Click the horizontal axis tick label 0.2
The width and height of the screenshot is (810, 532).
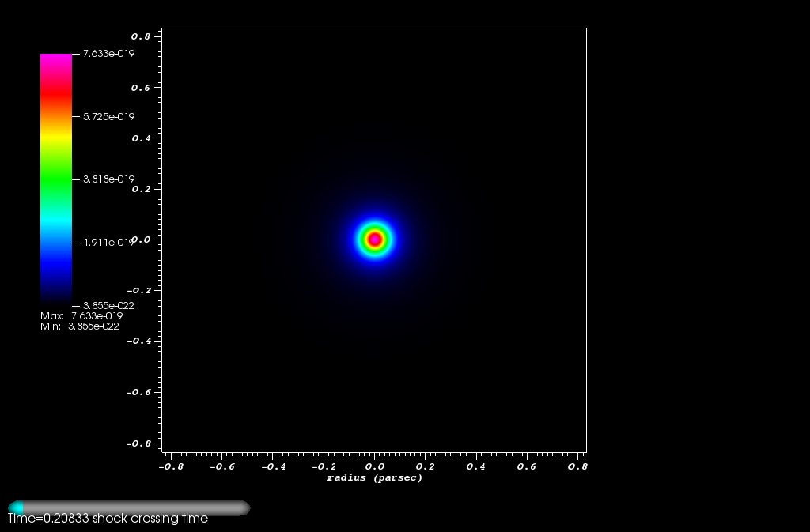(425, 466)
